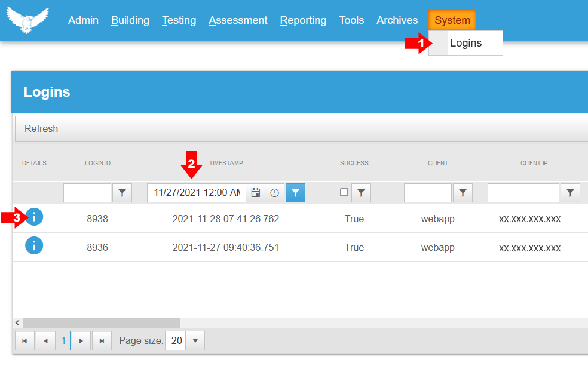
Task: Click the Refresh button
Action: tap(41, 128)
